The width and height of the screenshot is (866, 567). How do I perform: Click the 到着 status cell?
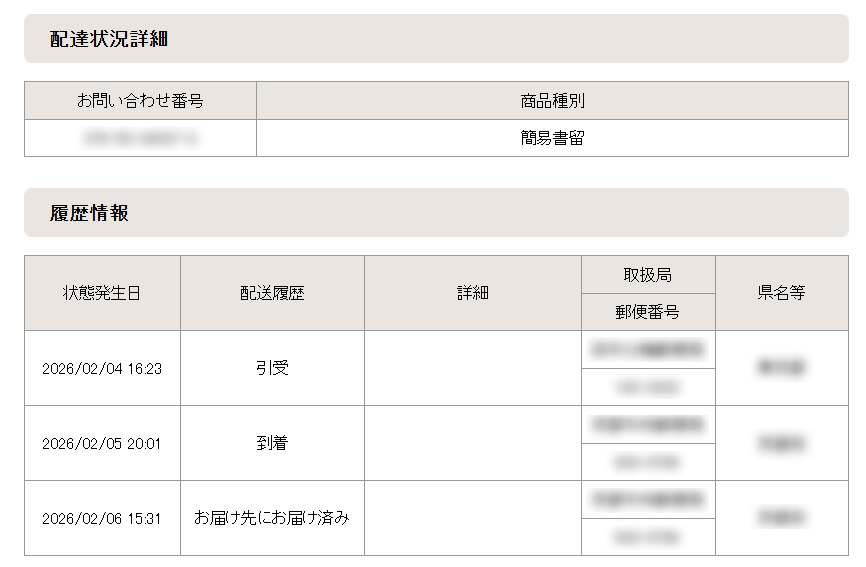pyautogui.click(x=272, y=443)
